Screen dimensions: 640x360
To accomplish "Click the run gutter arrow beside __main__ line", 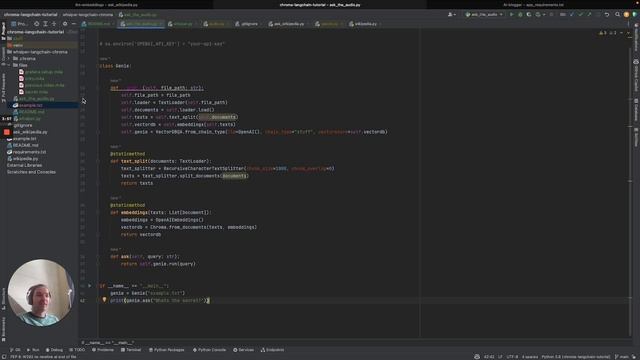I will click(90, 286).
